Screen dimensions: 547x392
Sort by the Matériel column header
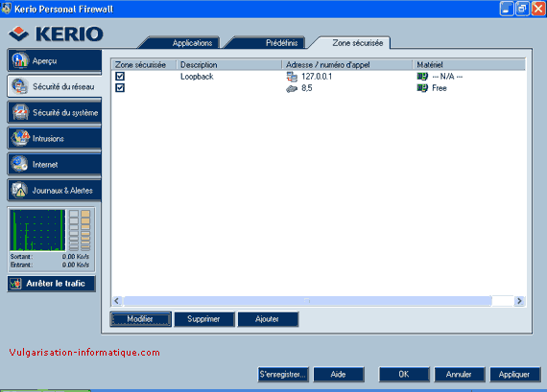point(469,65)
